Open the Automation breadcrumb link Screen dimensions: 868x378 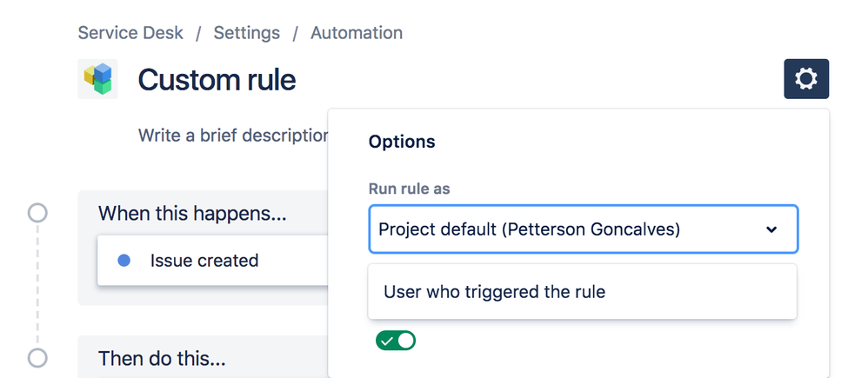coord(357,33)
